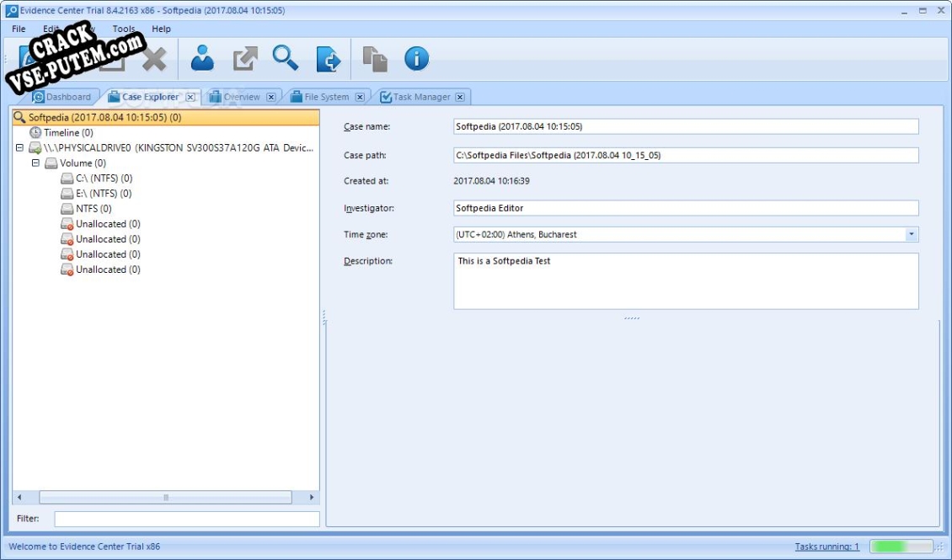Viewport: 952px width, 560px height.
Task: Click the tree's horizontal scrollbar left arrow
Action: coord(19,498)
